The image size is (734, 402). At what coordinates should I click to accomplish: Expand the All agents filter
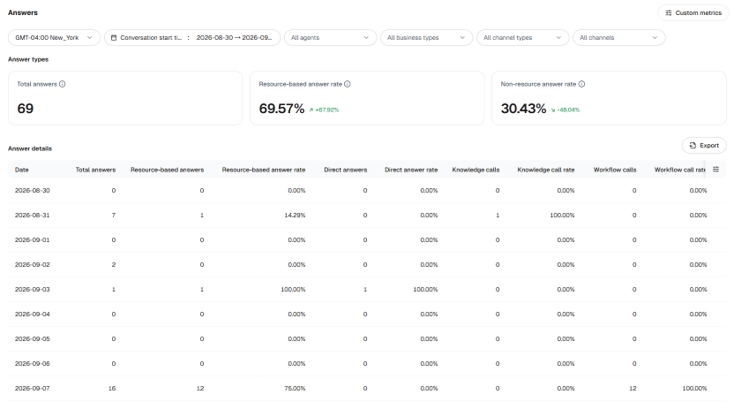(330, 37)
